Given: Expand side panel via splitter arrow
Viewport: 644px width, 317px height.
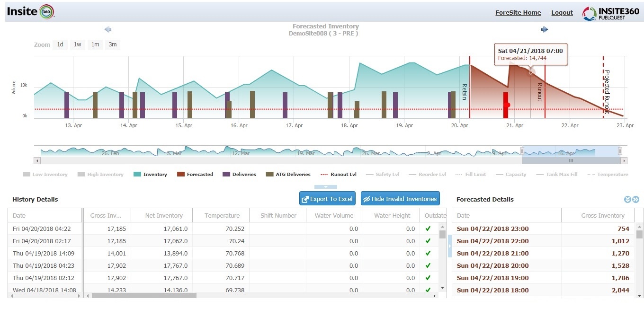Looking at the screenshot, I should pyautogui.click(x=449, y=246).
